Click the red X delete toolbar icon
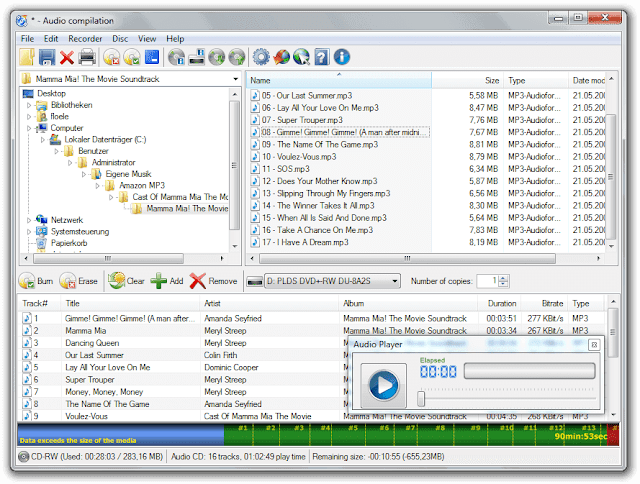The image size is (640, 484). [67, 58]
